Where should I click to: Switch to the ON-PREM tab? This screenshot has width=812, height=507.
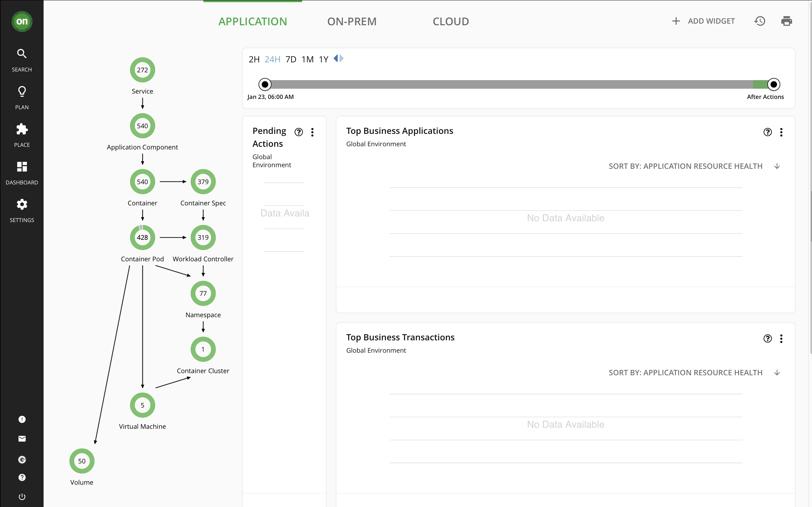point(352,22)
